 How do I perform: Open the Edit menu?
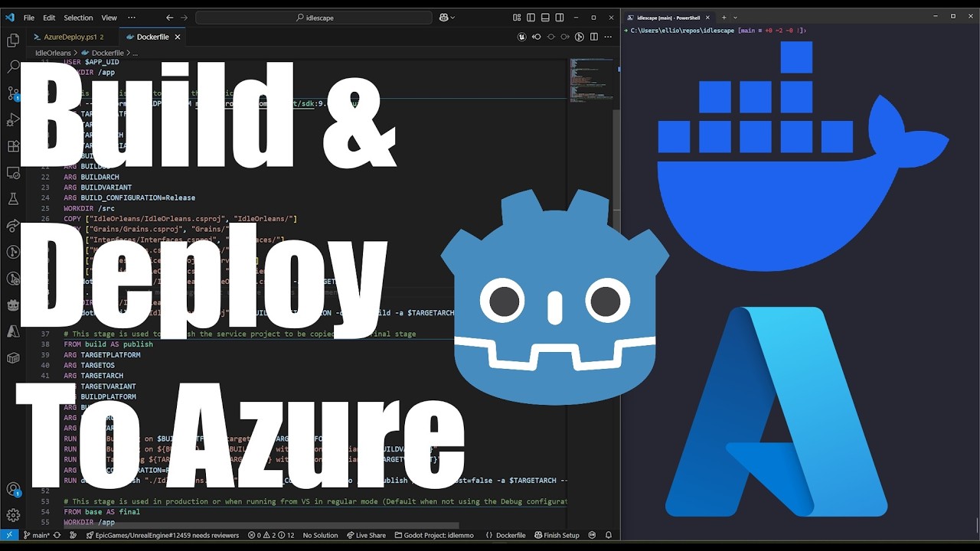49,17
